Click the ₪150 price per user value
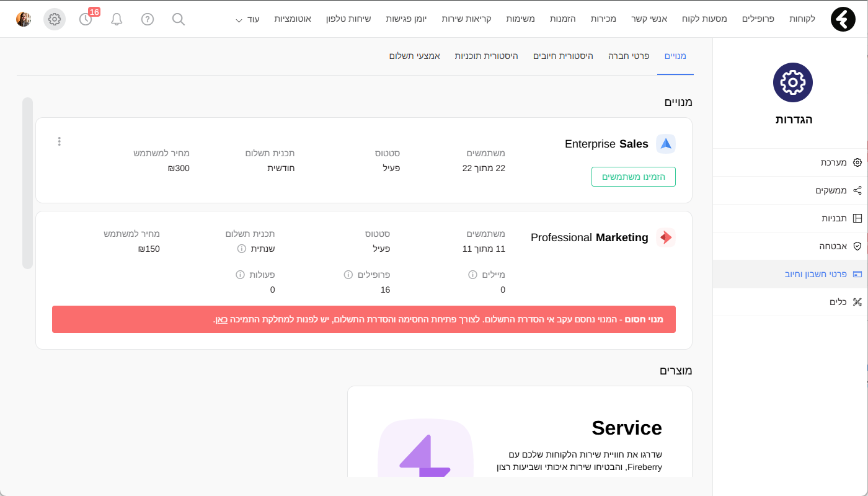Screen dimensions: 868x496 point(149,249)
